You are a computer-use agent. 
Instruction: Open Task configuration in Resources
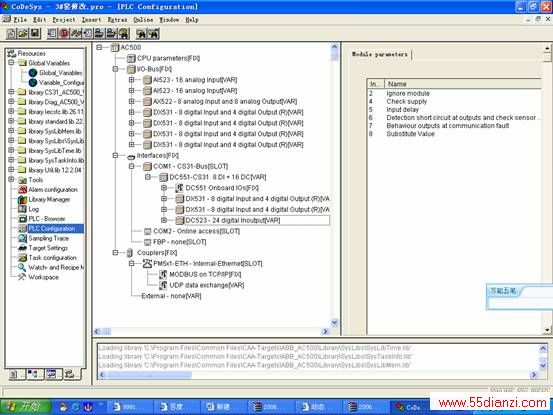point(52,258)
